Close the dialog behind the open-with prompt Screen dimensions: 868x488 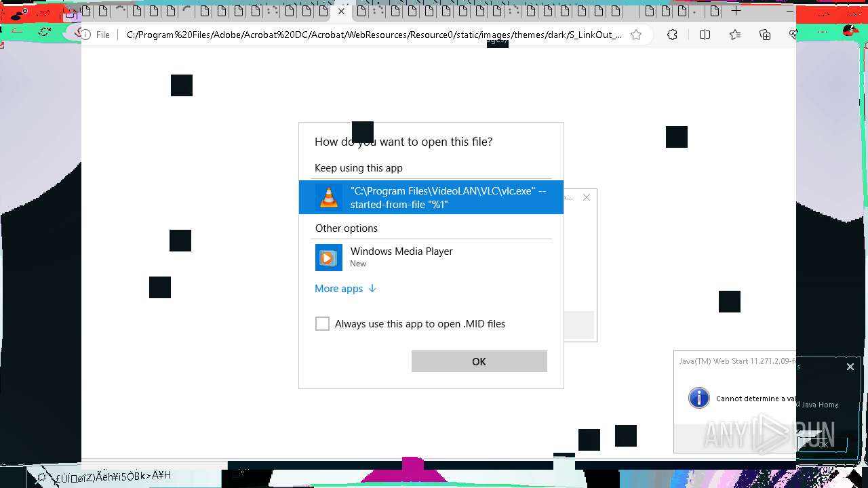(x=587, y=197)
